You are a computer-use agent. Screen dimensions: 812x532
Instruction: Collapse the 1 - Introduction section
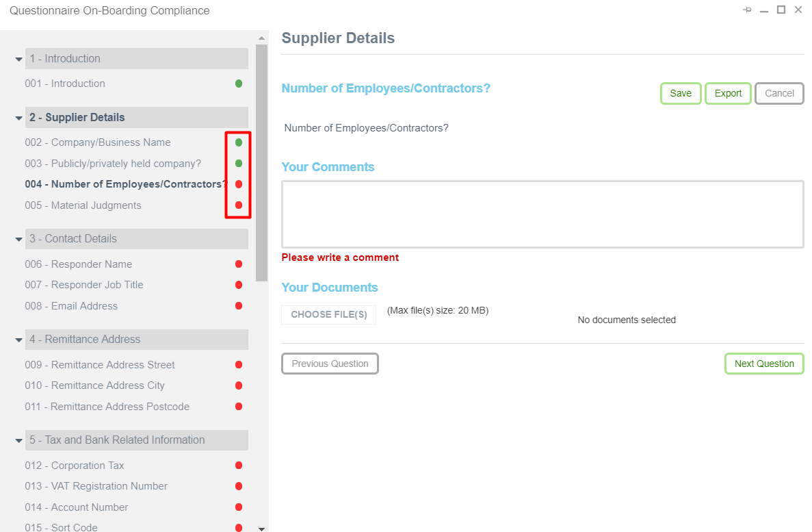[19, 60]
